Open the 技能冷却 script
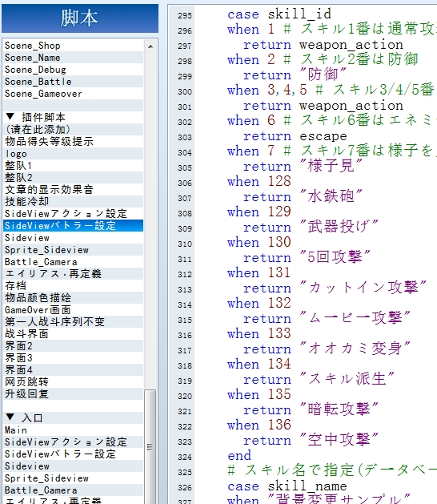This screenshot has width=437, height=504. (x=73, y=202)
